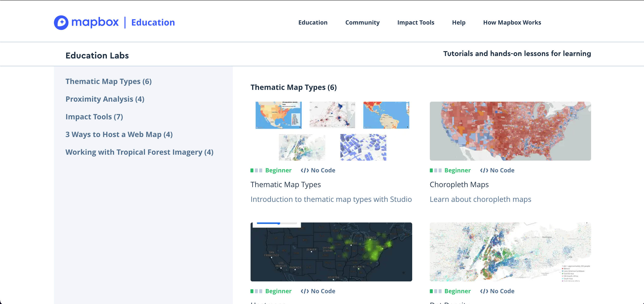This screenshot has width=644, height=304.
Task: Select Thematic Map Types in the sidebar
Action: tap(108, 81)
